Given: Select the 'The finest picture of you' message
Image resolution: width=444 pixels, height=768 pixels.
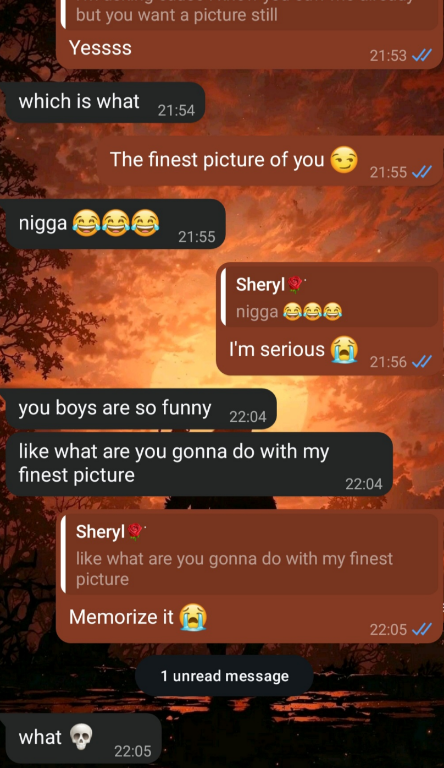Looking at the screenshot, I should pyautogui.click(x=270, y=161).
